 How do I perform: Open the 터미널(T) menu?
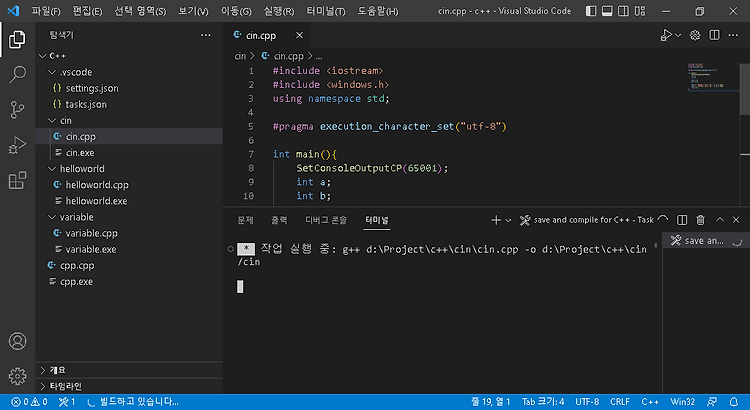click(x=326, y=11)
